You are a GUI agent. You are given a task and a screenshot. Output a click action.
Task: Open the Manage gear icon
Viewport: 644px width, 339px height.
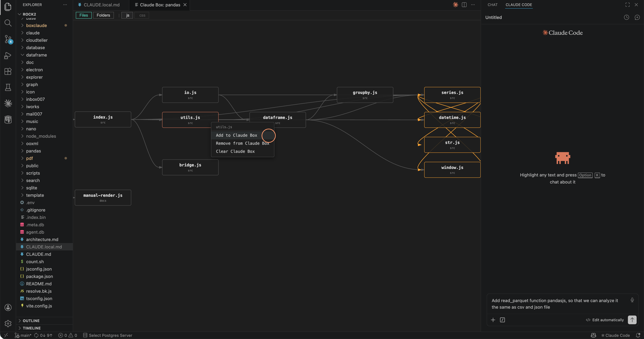8,324
